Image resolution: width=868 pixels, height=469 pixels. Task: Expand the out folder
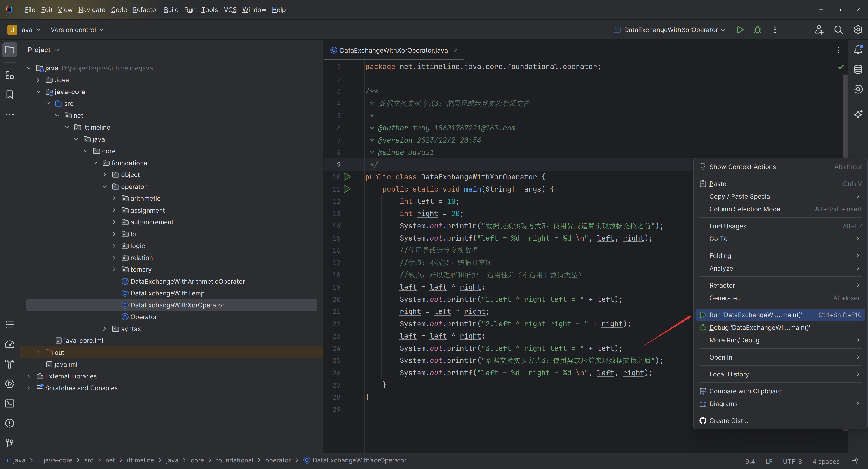38,353
